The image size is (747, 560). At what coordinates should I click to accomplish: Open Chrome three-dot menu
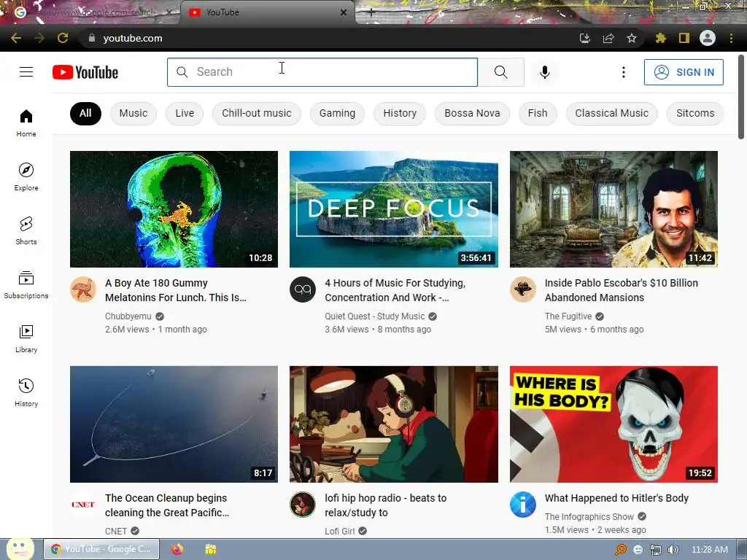point(731,38)
